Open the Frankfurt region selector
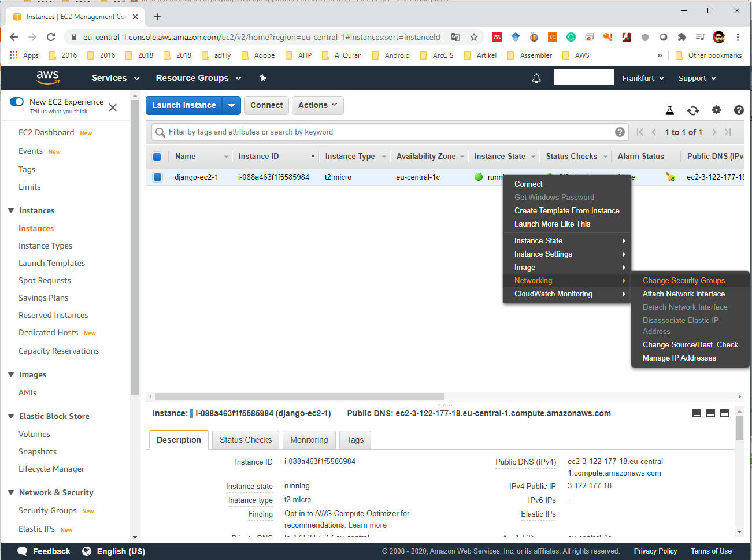This screenshot has width=752, height=560. click(643, 78)
